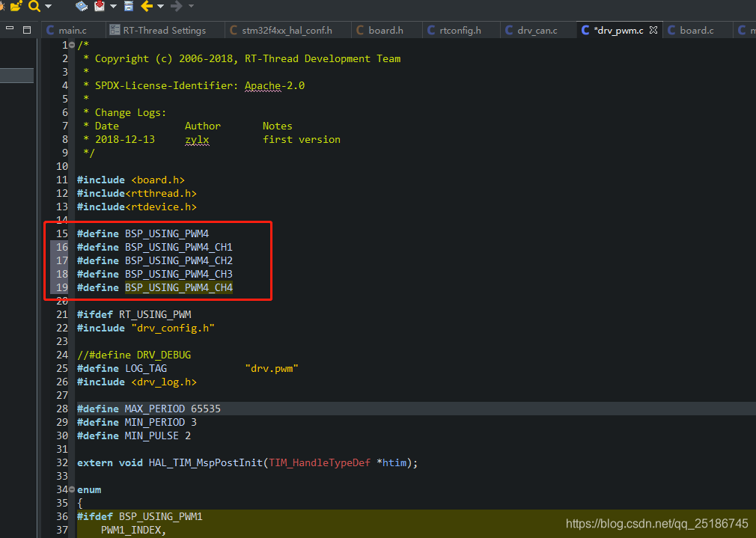This screenshot has height=538, width=756.
Task: Open the search icon's dropdown arrow
Action: coord(46,6)
